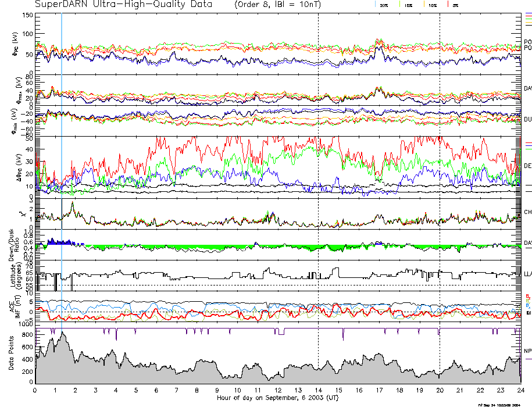Click the hour 24 tick label
This screenshot has width=532, height=407.
[x=520, y=390]
